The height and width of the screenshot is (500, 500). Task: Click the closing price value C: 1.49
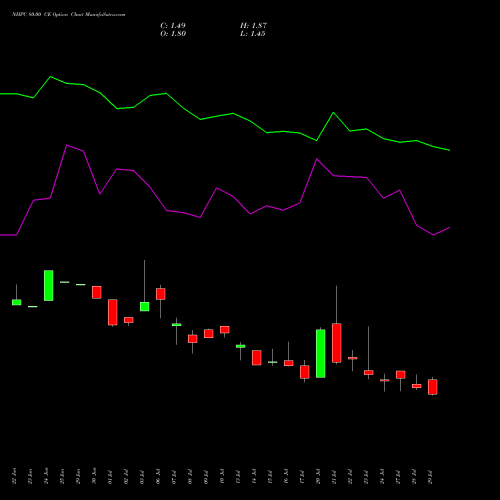[173, 26]
